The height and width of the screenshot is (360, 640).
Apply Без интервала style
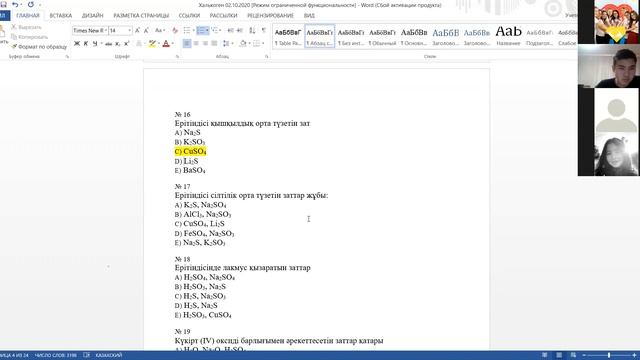(351, 36)
